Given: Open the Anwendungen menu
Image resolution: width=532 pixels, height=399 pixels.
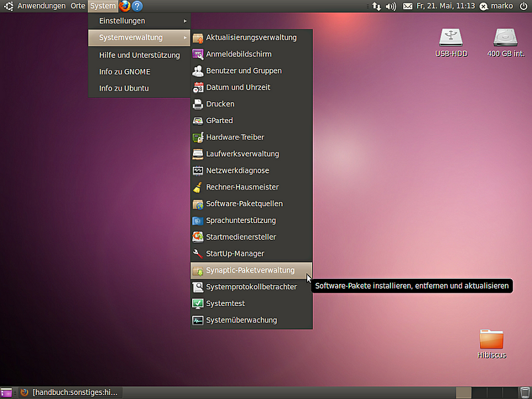Looking at the screenshot, I should 41,6.
